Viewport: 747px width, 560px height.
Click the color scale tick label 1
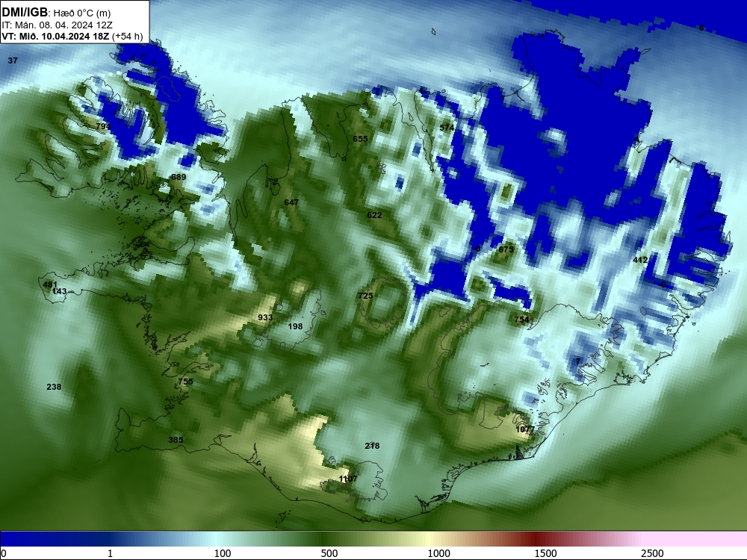[110, 553]
